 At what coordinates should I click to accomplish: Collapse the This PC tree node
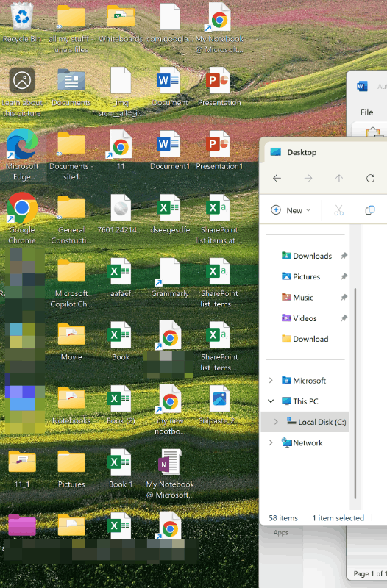coord(271,401)
